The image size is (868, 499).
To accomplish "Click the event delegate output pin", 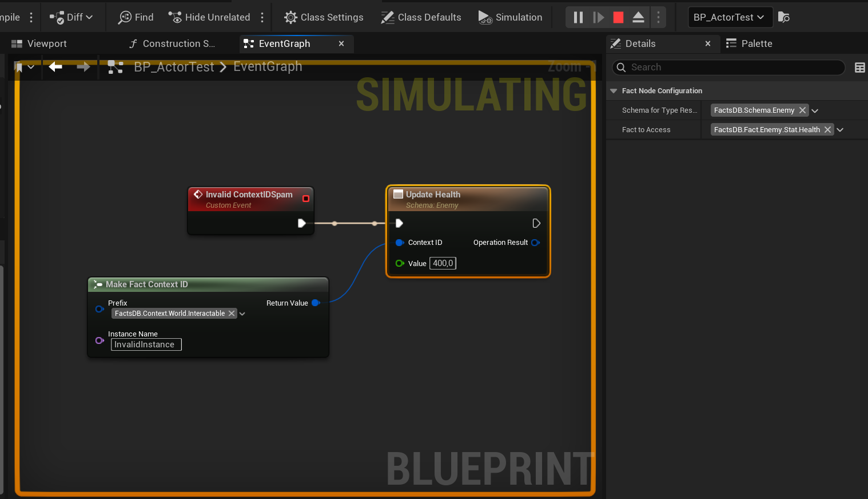I will [306, 199].
